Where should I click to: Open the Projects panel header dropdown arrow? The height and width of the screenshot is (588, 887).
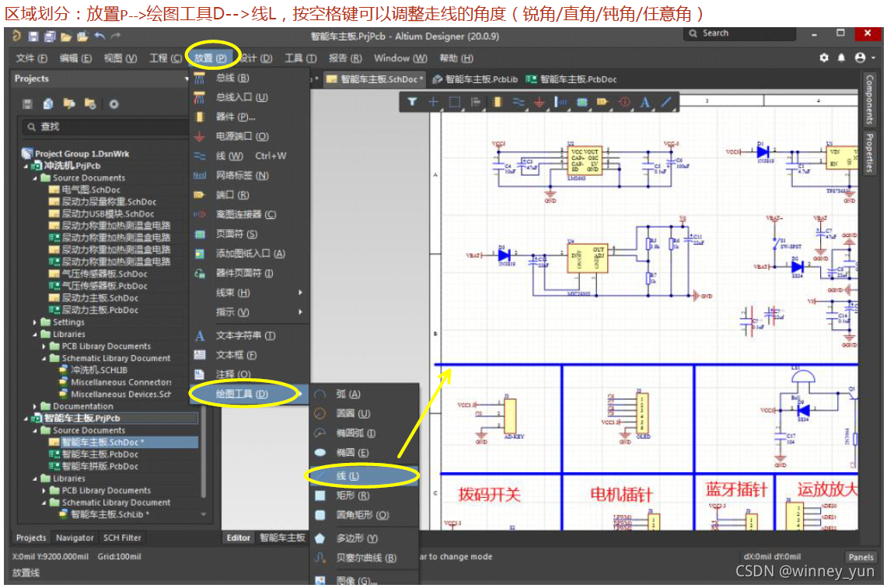[x=187, y=79]
